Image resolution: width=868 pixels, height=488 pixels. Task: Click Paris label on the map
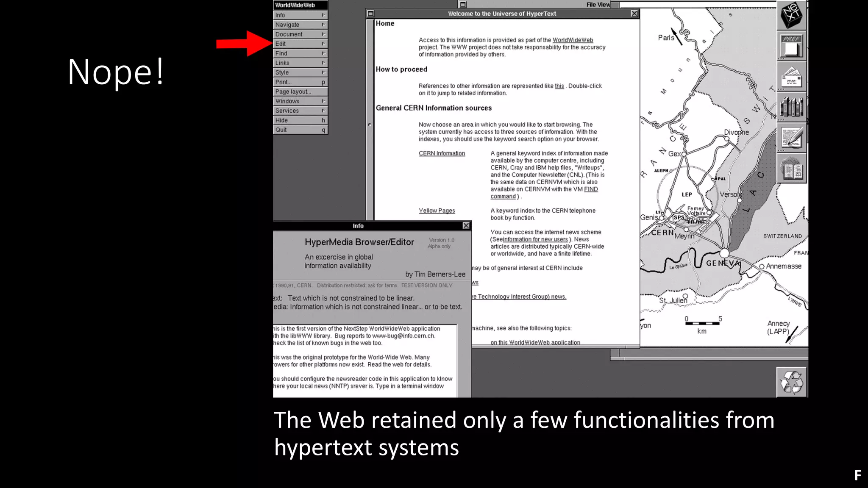tap(666, 38)
